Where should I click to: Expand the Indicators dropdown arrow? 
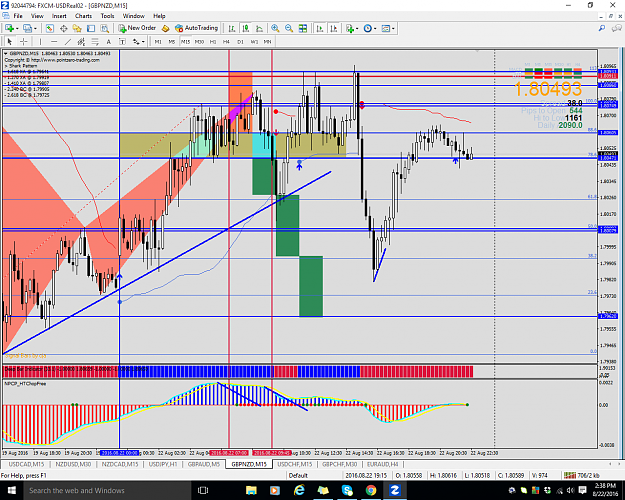pyautogui.click(x=357, y=29)
